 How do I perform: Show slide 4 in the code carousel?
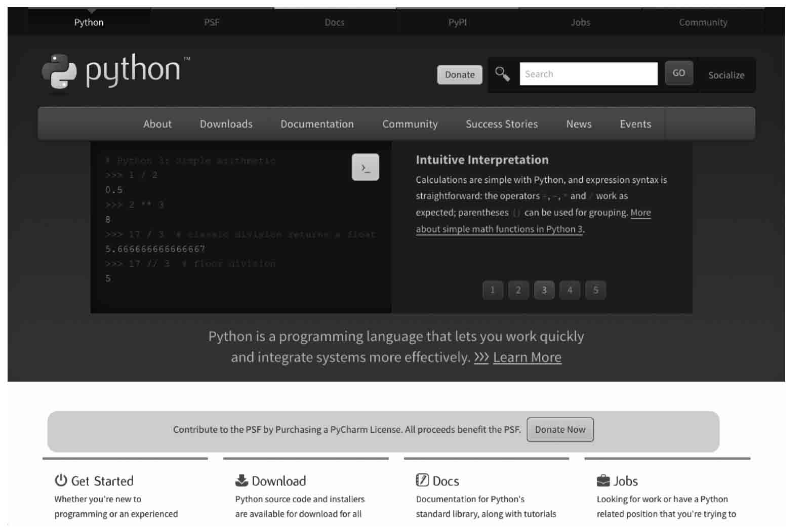[x=570, y=290]
